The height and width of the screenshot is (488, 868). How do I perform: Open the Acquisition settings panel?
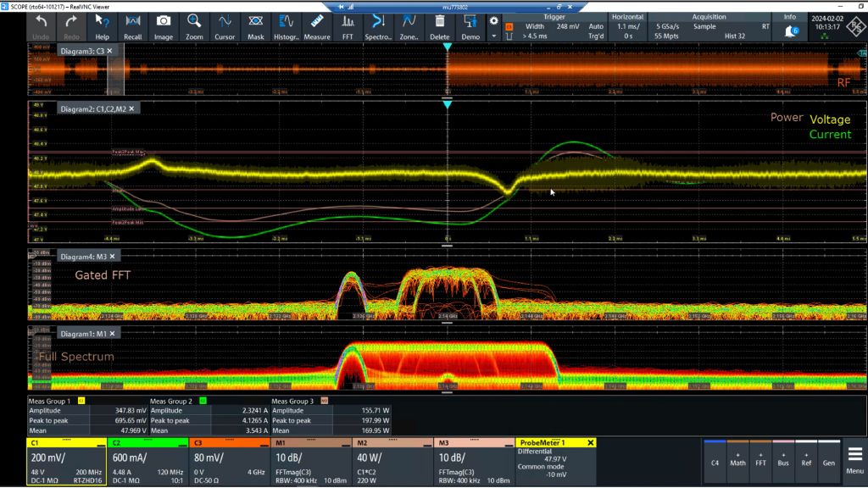[709, 25]
